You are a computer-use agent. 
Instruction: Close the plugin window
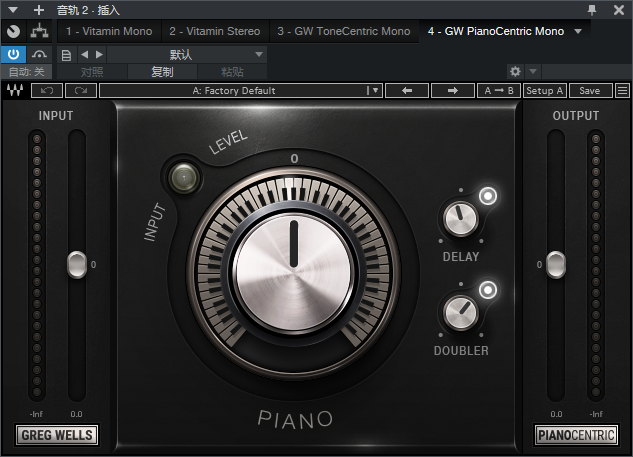(x=619, y=10)
